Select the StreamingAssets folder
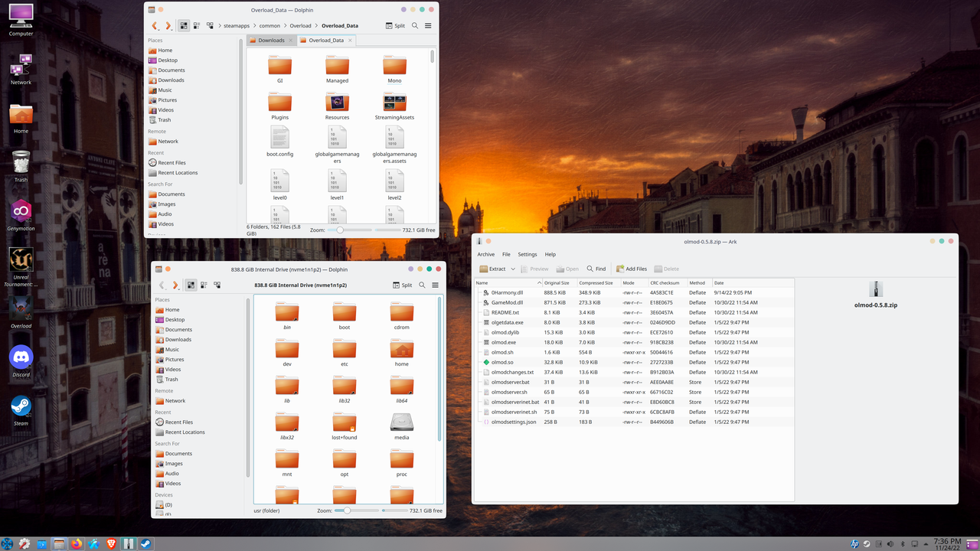 click(x=394, y=106)
